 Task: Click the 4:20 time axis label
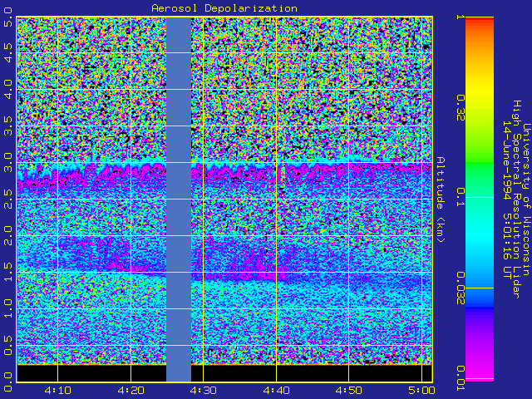(x=131, y=391)
